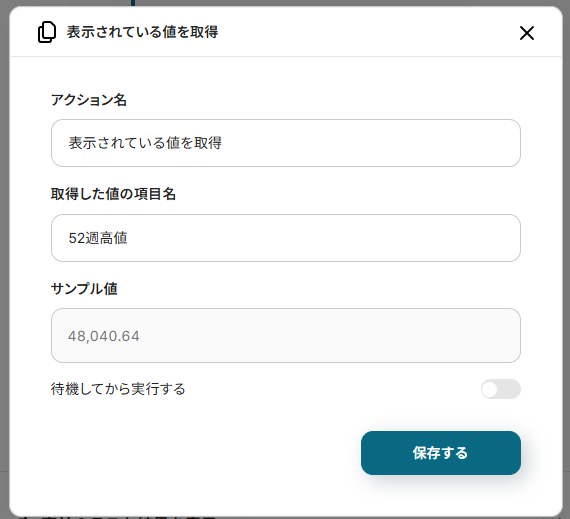Click the 表示されている値を取得 dialog title
Viewport: 570px width, 519px height.
pyautogui.click(x=142, y=32)
